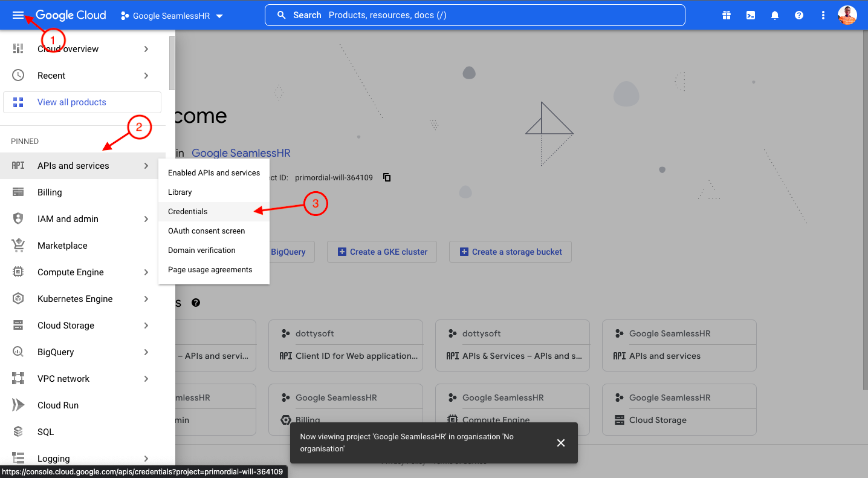Open the three-dot settings menu
The width and height of the screenshot is (868, 478).
822,16
